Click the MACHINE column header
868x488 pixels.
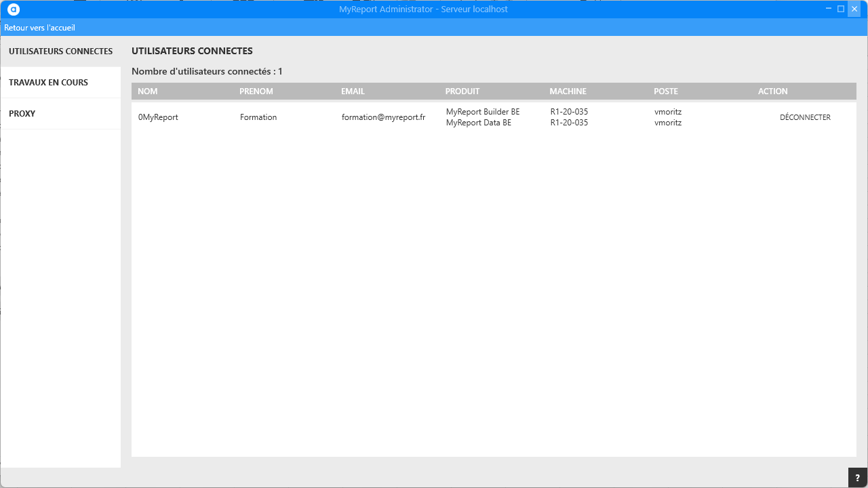tap(568, 91)
